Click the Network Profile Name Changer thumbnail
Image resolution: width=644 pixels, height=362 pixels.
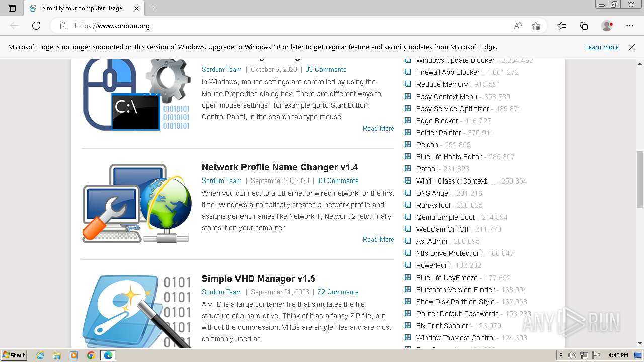coord(137,204)
